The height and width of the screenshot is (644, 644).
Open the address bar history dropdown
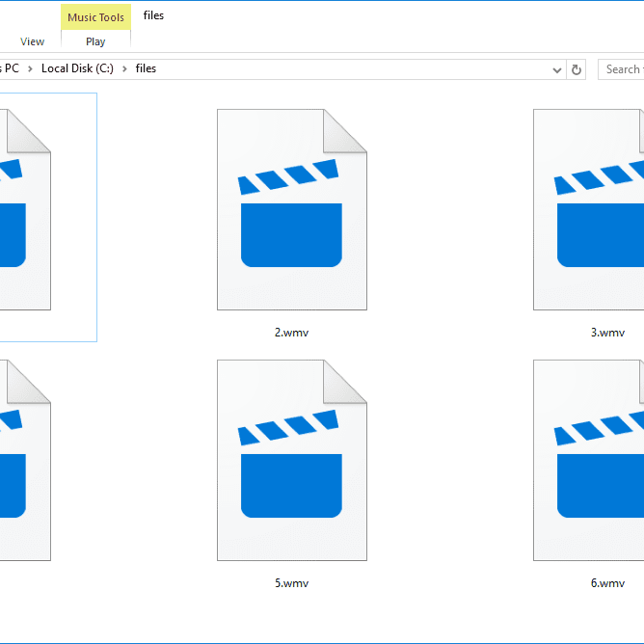pos(557,69)
